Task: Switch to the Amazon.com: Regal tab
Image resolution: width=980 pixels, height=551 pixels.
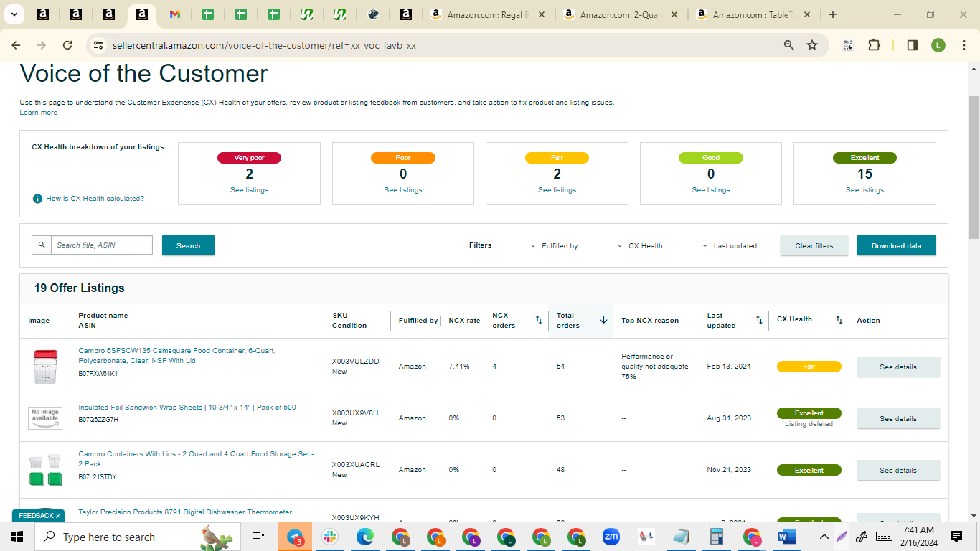Action: 487,14
